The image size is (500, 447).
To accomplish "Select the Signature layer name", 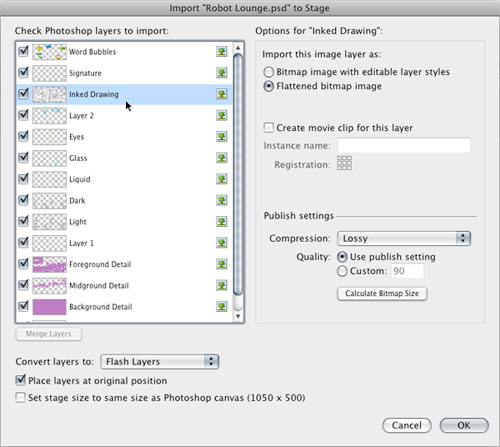I will 85,73.
